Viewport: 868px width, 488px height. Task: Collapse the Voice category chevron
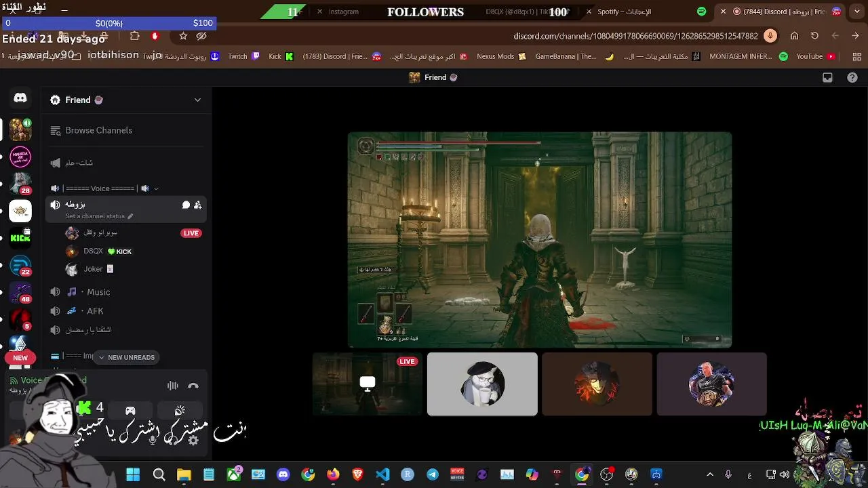(x=156, y=188)
